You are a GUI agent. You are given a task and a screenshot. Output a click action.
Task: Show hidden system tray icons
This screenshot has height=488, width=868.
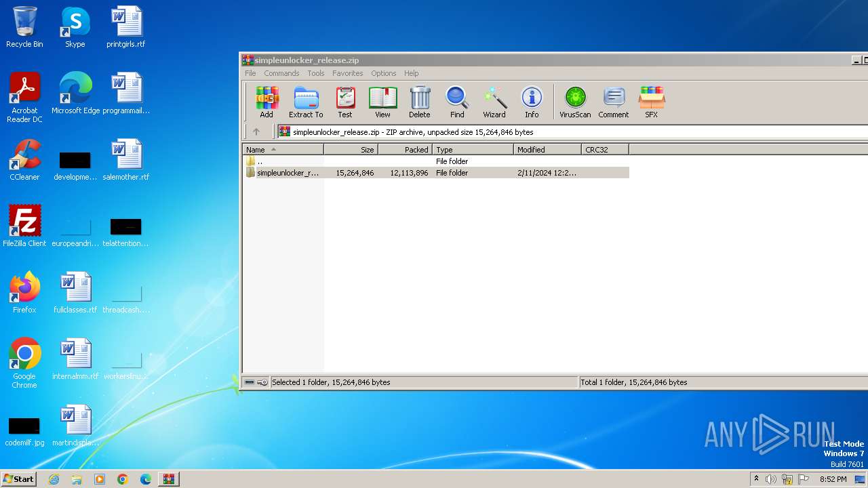[756, 479]
